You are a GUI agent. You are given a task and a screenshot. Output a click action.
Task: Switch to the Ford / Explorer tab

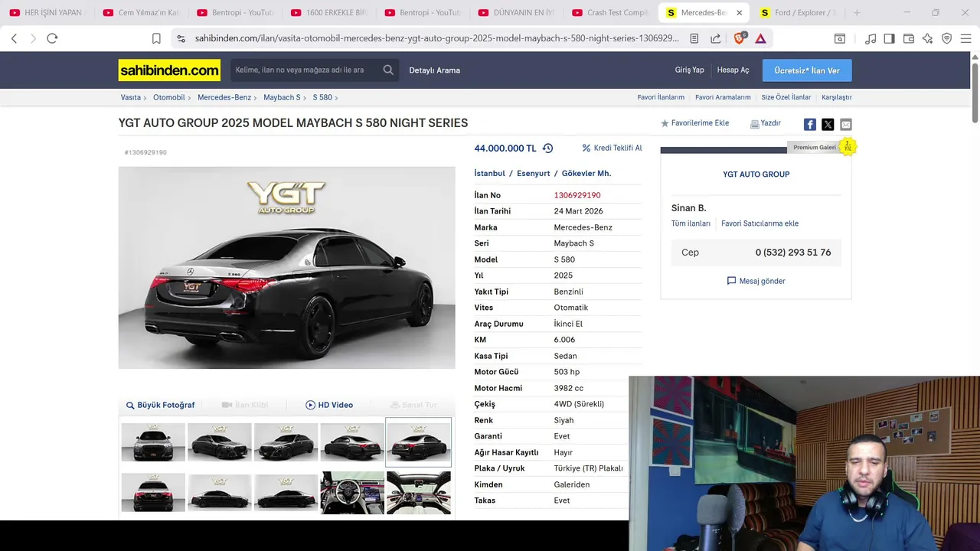(799, 12)
